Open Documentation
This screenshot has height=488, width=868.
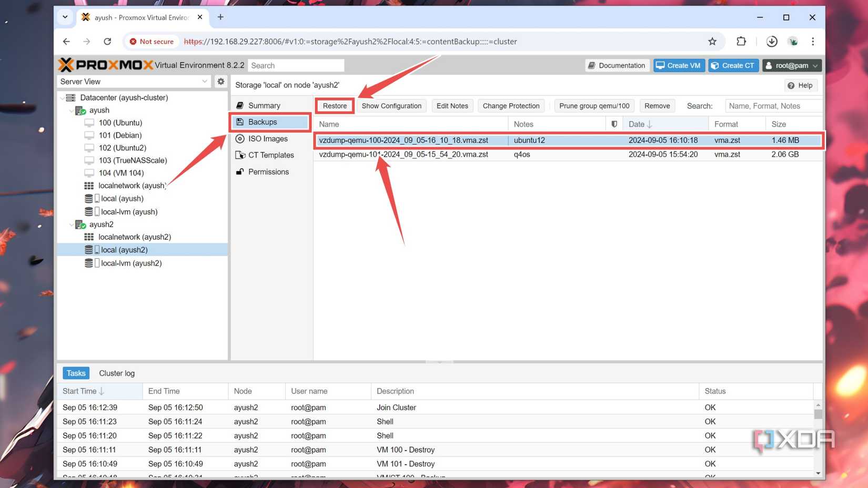[617, 65]
